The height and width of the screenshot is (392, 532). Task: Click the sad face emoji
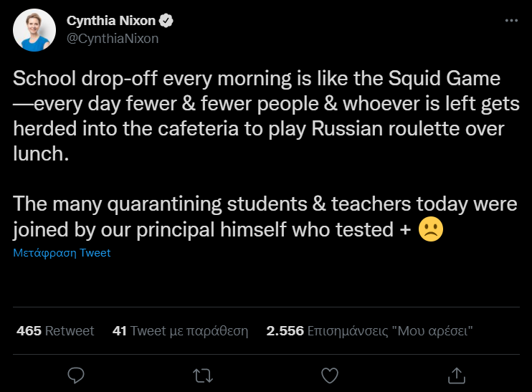pyautogui.click(x=430, y=229)
